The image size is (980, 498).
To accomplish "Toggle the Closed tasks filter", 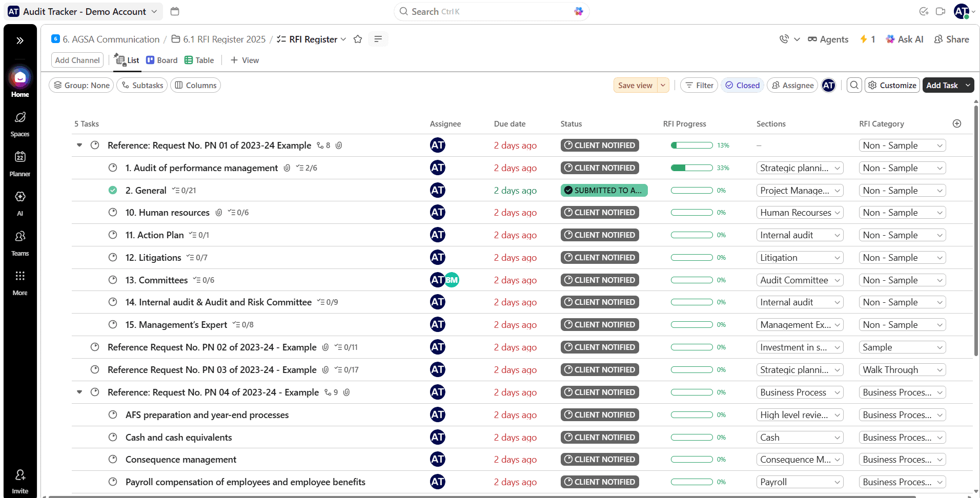I will coord(742,86).
